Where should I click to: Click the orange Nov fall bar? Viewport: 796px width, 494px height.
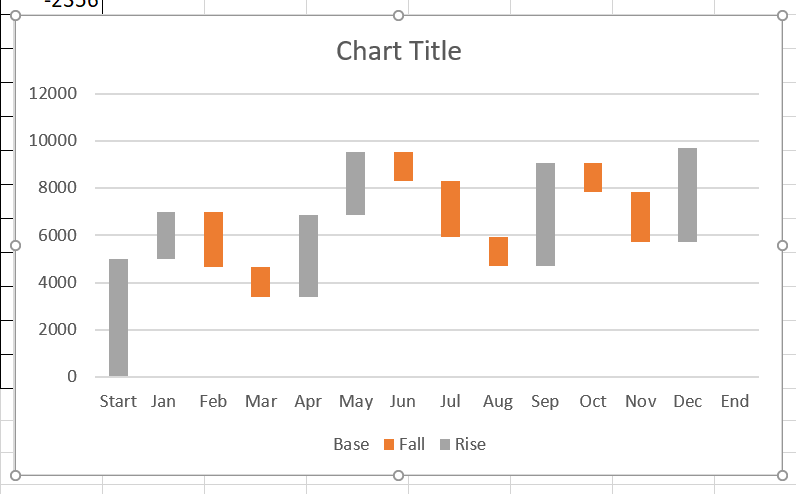(x=640, y=216)
